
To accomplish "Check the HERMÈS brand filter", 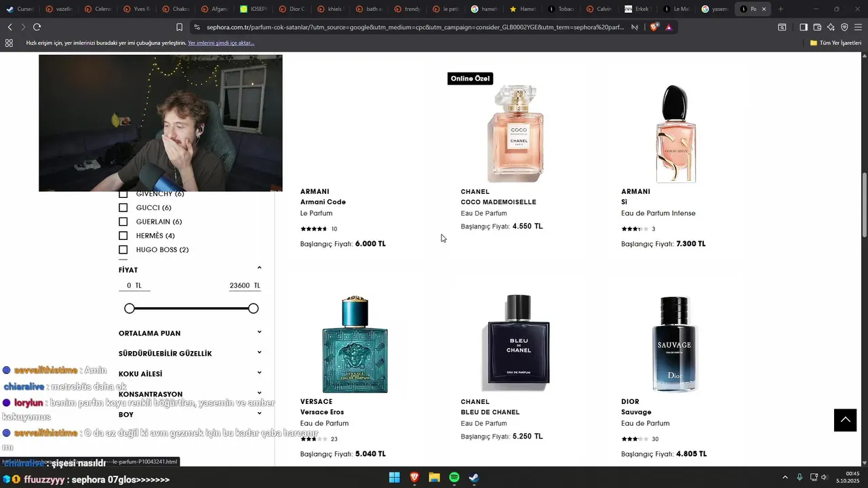I will 123,236.
